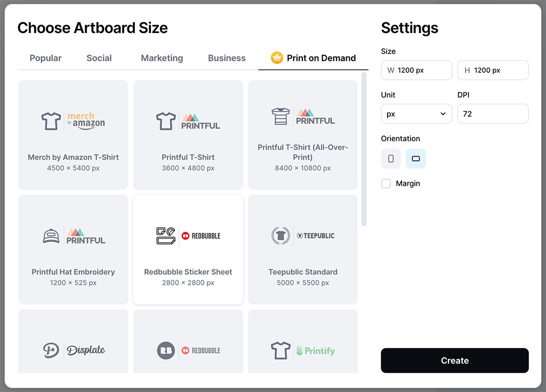Select the Print on Demand tab

click(x=314, y=58)
